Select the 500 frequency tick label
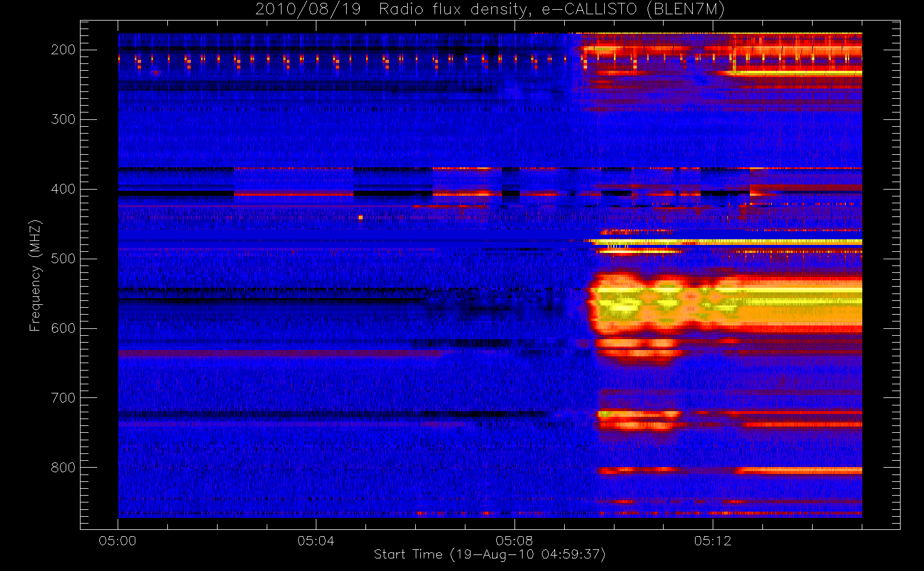This screenshot has height=571, width=924. (x=63, y=259)
